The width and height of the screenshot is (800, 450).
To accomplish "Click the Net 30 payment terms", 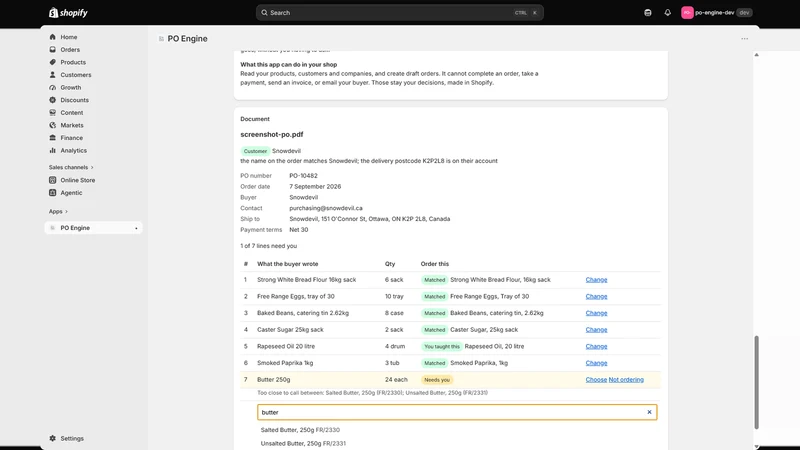I will [x=298, y=230].
